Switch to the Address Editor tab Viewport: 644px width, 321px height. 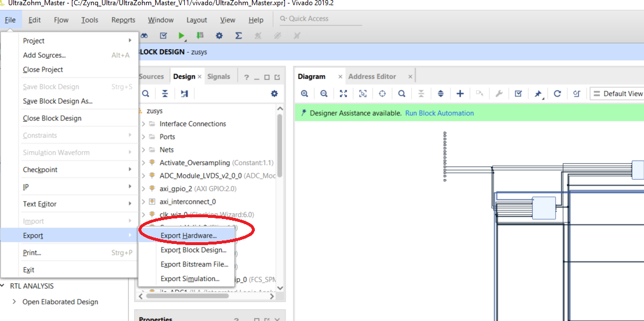[x=372, y=76]
